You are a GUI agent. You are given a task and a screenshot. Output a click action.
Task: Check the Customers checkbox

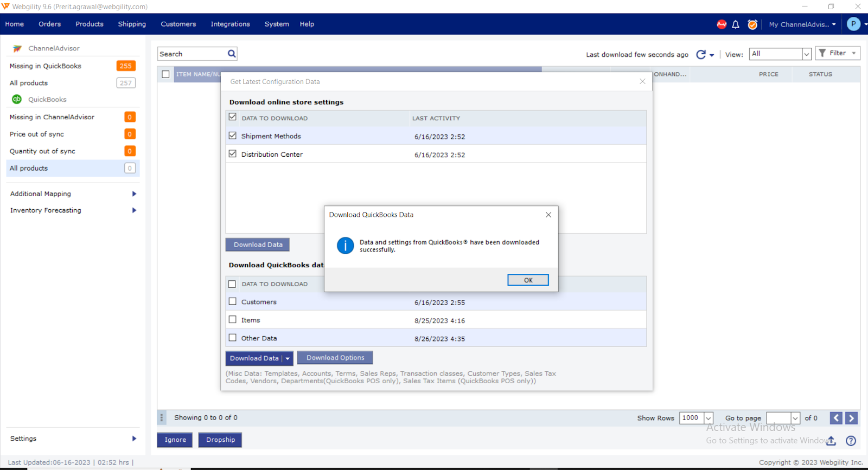click(233, 301)
